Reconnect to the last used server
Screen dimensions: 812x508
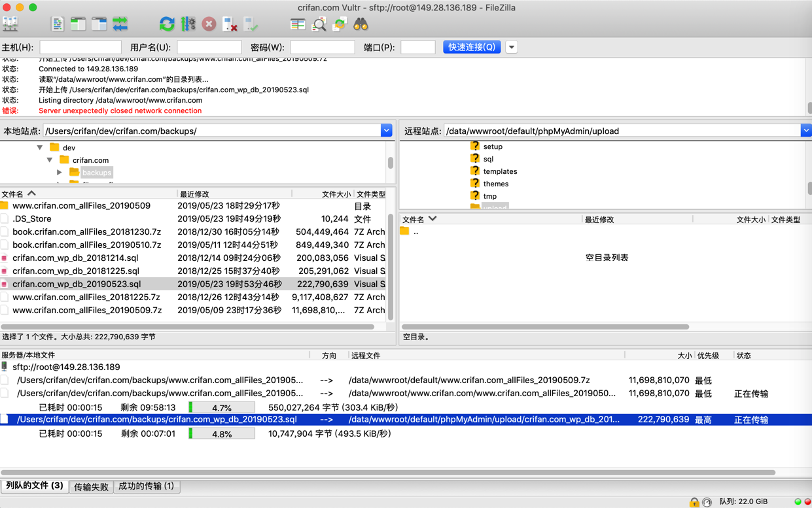pos(251,24)
